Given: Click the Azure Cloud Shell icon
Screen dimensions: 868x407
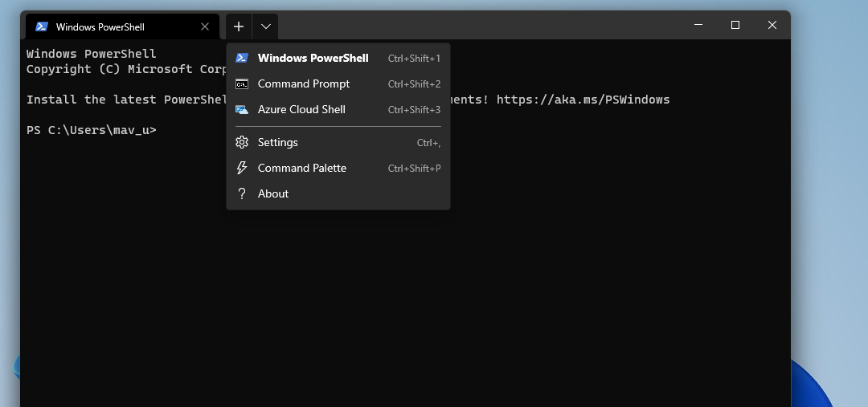Looking at the screenshot, I should pyautogui.click(x=241, y=110).
